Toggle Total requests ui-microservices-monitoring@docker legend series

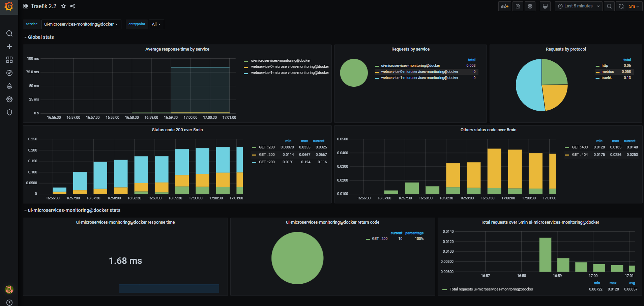click(491, 289)
